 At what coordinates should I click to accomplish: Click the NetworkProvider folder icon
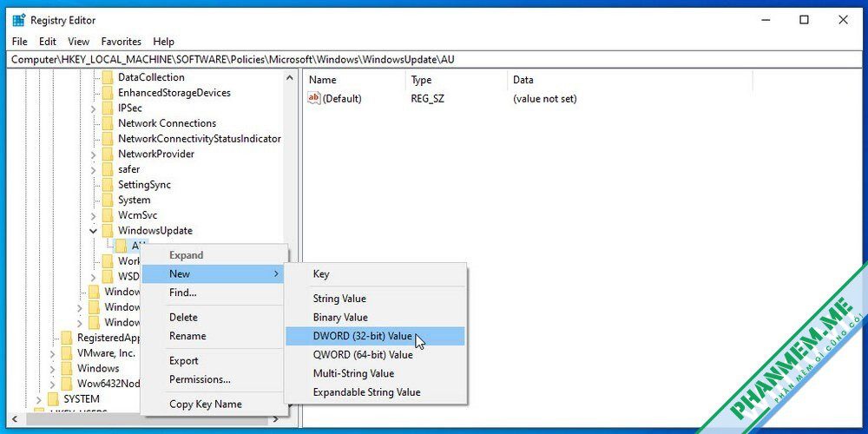[x=108, y=154]
